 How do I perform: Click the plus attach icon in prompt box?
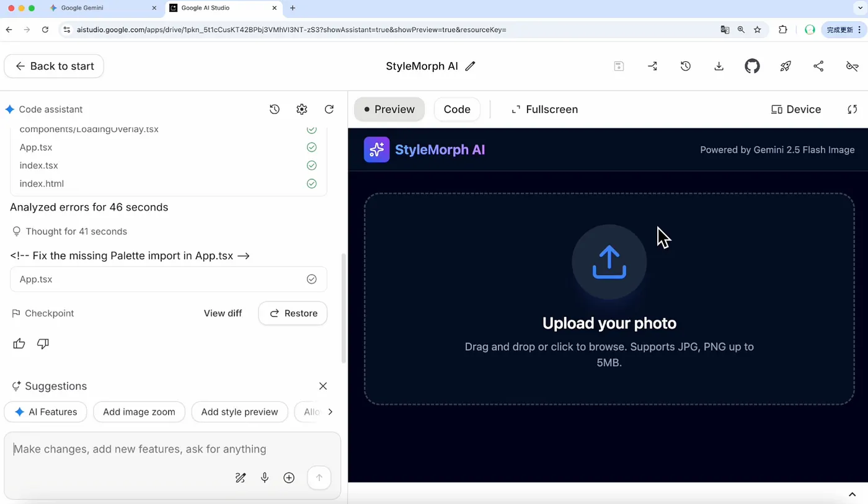289,478
